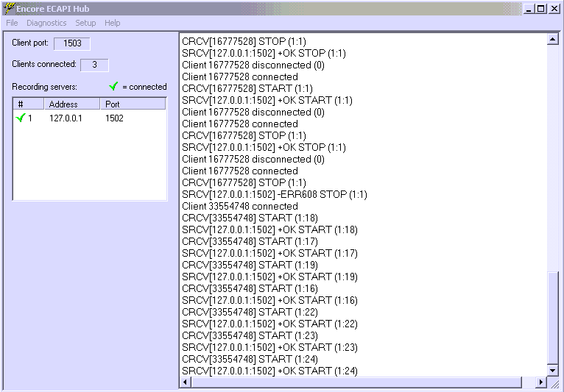Click log line 'CRCV[33554748] START (1:16)'
Screen dimensions: 564x392
click(x=250, y=288)
